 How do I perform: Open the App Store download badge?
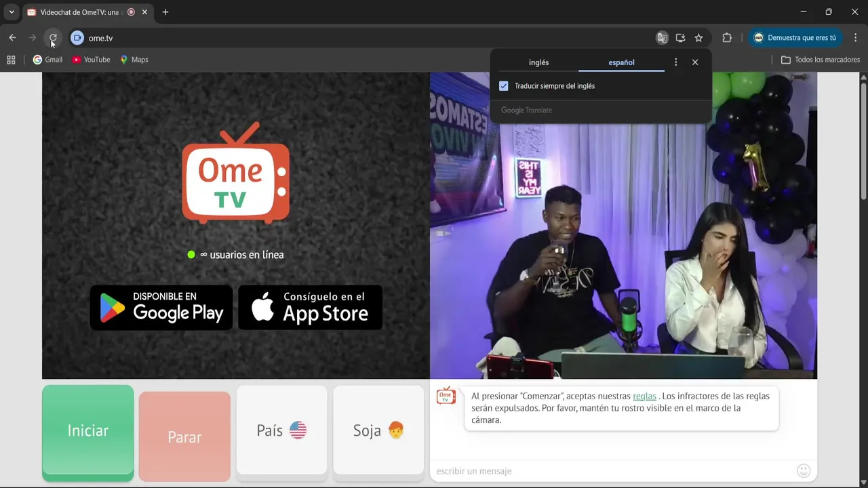(x=311, y=308)
